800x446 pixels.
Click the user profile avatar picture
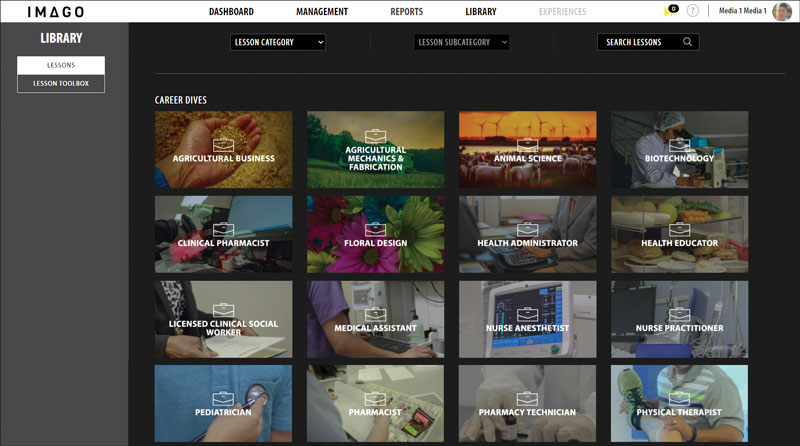point(782,11)
